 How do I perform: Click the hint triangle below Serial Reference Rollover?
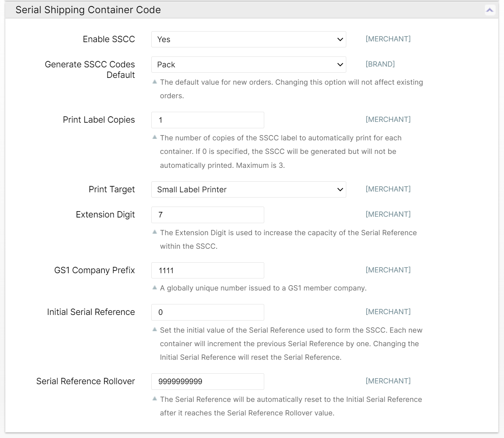pyautogui.click(x=155, y=399)
